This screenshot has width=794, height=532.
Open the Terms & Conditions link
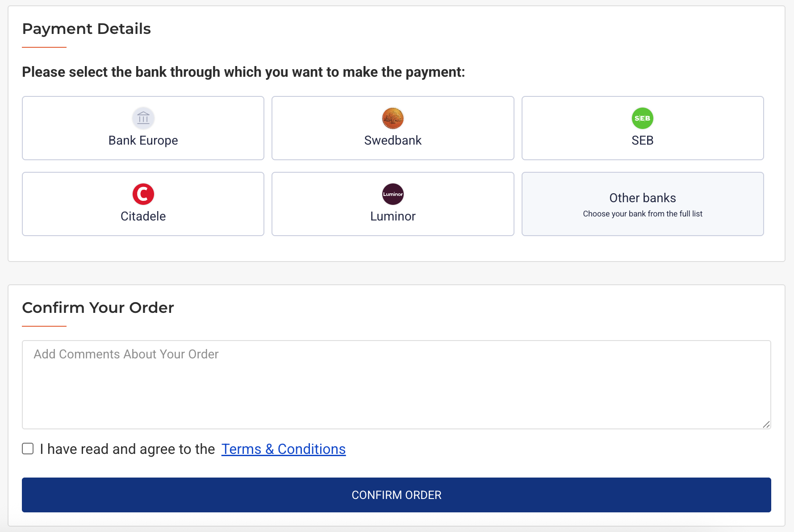[x=284, y=449]
